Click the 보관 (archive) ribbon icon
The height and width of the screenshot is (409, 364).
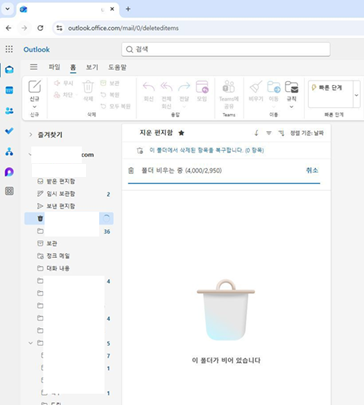tap(103, 83)
